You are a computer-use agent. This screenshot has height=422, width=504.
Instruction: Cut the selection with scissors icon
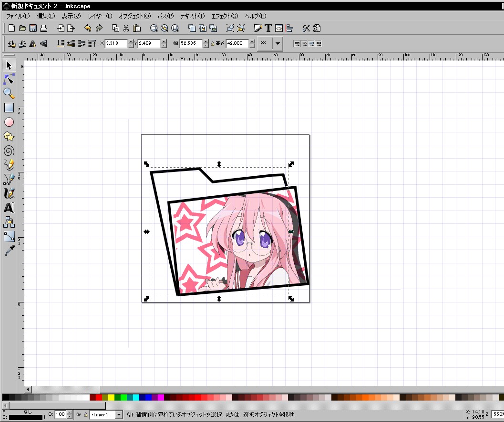[126, 28]
